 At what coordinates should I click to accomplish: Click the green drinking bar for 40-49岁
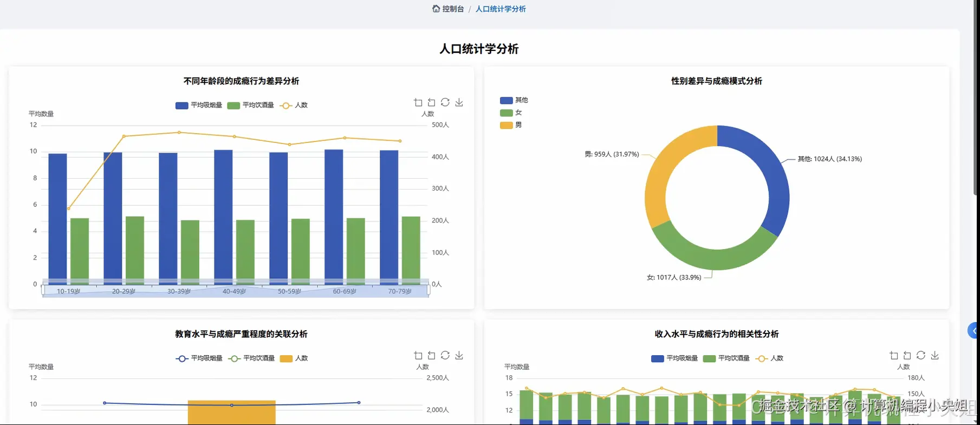point(245,252)
